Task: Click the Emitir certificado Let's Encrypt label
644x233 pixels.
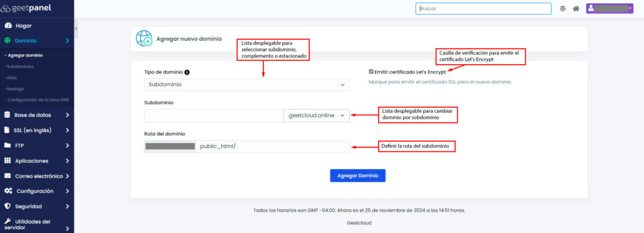Action: 410,72
